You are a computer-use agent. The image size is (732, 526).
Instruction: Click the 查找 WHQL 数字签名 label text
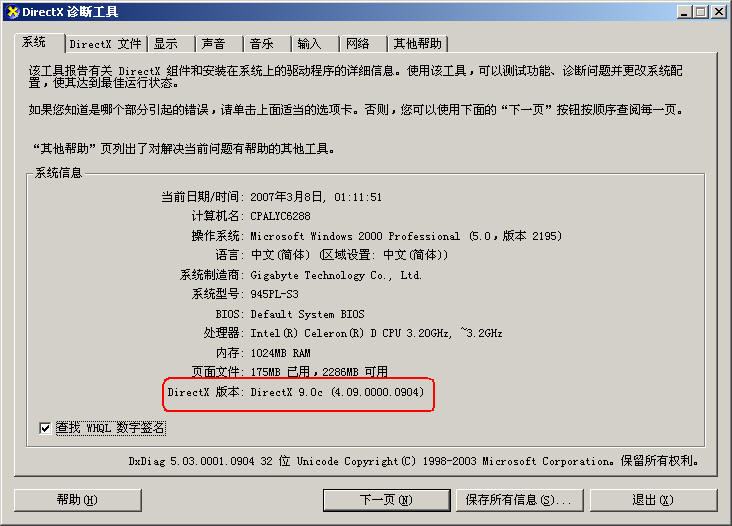point(111,428)
